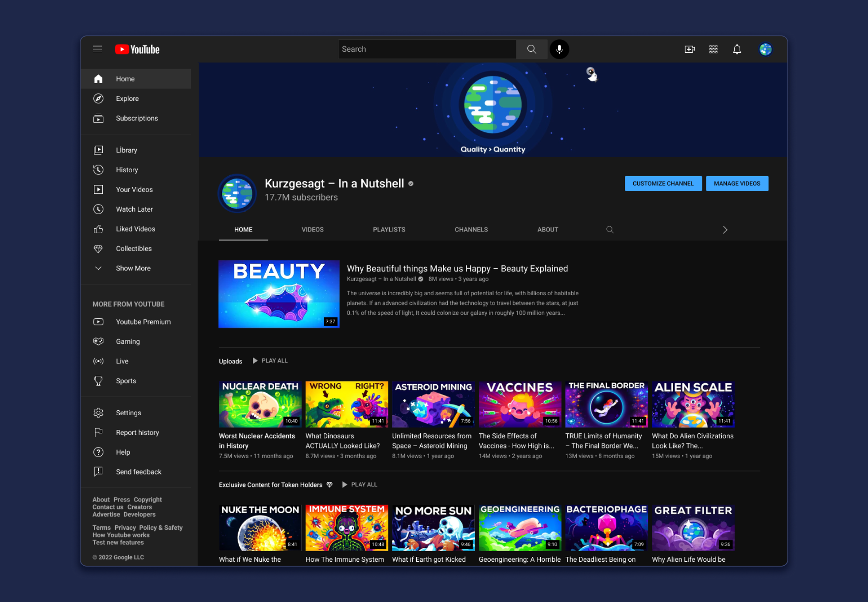Open Help from sidebar

136,452
